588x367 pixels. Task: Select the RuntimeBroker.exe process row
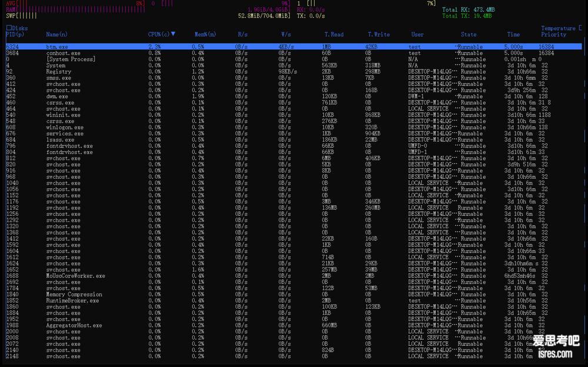click(x=293, y=301)
